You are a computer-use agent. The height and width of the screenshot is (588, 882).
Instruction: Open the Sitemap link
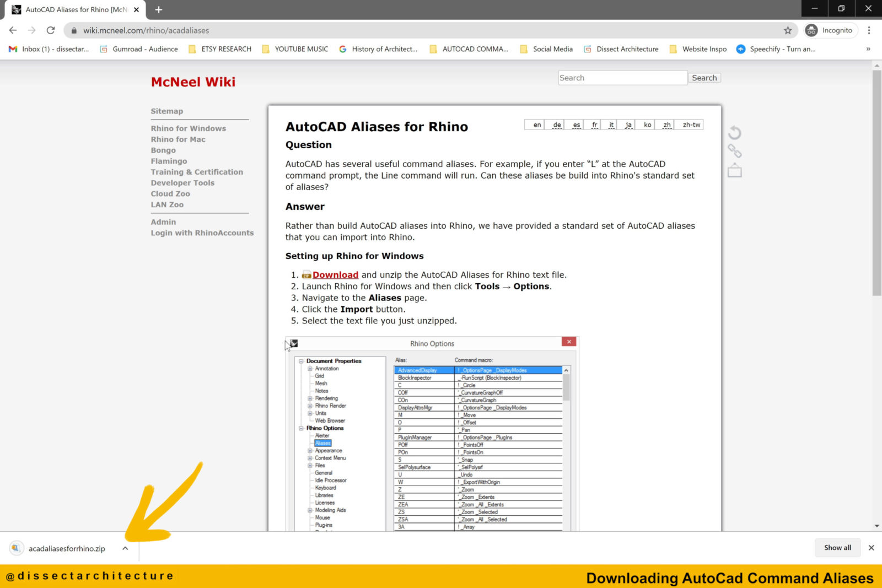pos(167,111)
